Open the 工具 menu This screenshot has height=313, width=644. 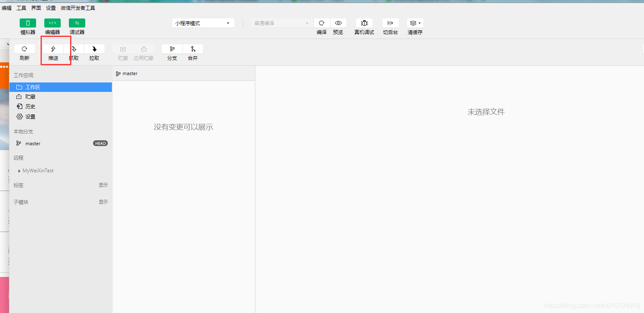21,8
